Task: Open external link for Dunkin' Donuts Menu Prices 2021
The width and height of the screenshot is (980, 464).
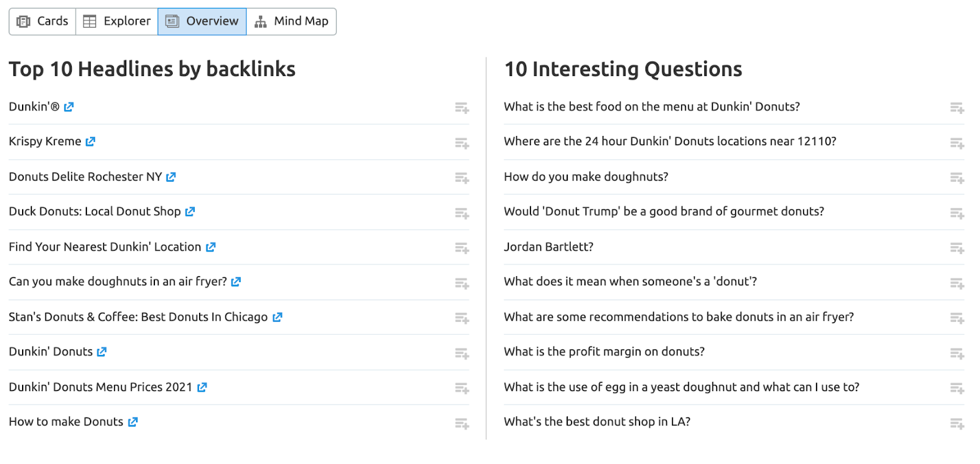Action: coord(202,387)
